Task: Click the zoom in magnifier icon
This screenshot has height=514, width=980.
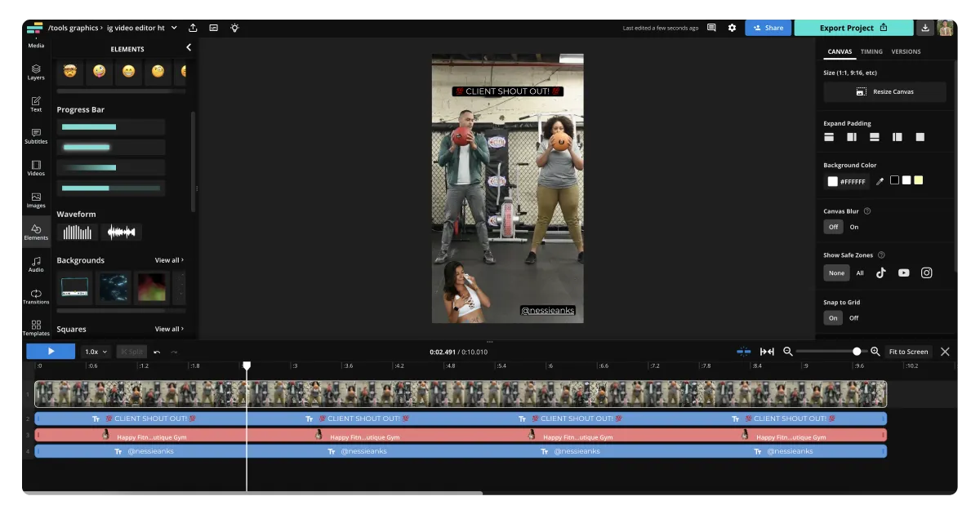Action: pos(875,352)
